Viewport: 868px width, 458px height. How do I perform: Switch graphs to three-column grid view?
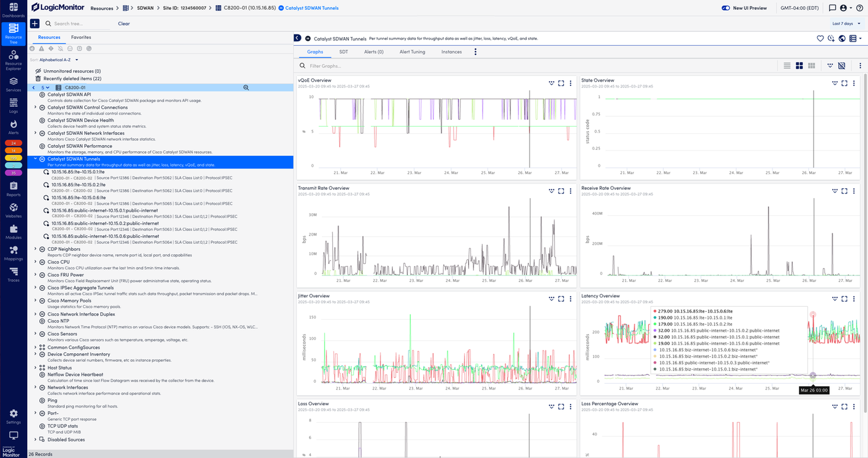(x=812, y=66)
